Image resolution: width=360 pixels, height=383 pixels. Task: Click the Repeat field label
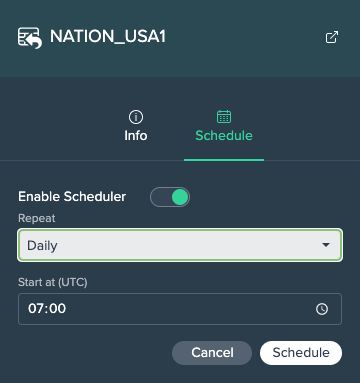[x=37, y=218]
